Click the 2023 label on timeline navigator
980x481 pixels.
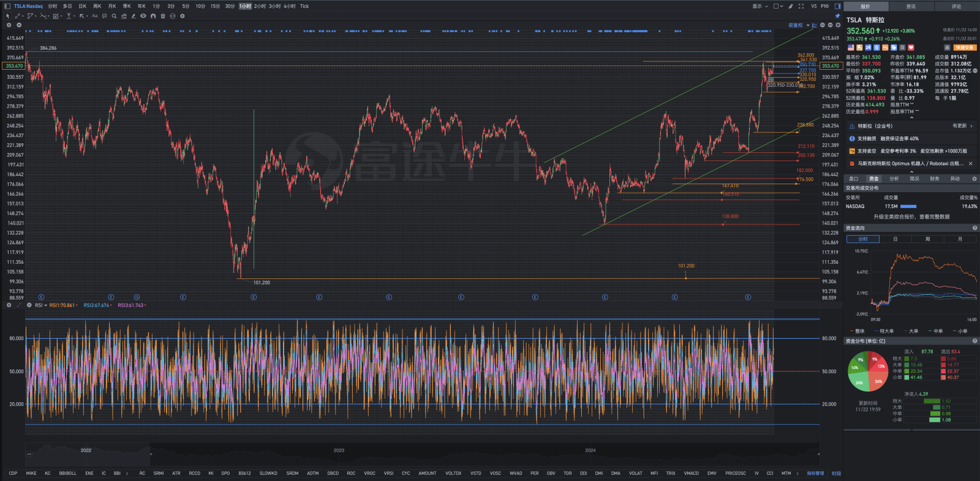point(339,450)
